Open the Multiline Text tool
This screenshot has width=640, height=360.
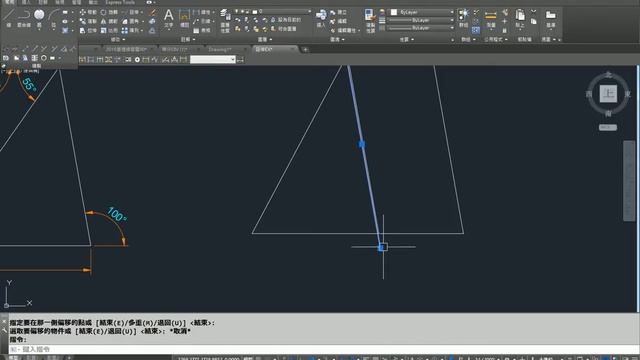[x=168, y=18]
